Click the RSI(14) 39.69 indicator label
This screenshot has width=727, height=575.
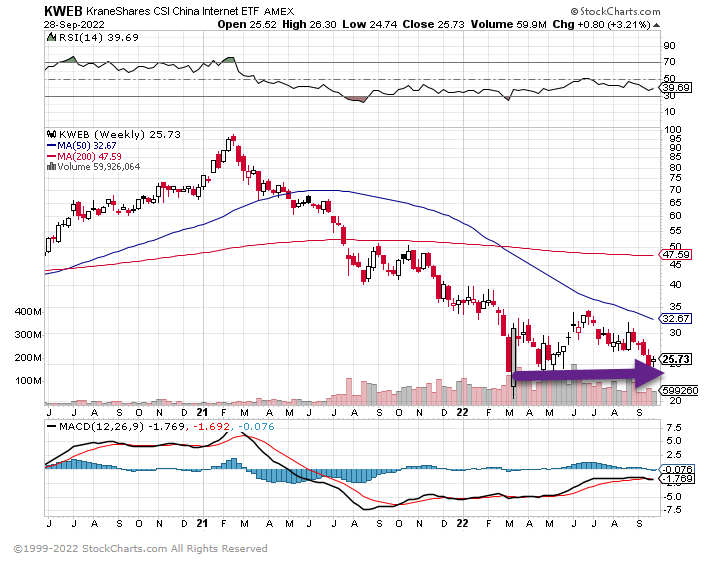point(98,38)
